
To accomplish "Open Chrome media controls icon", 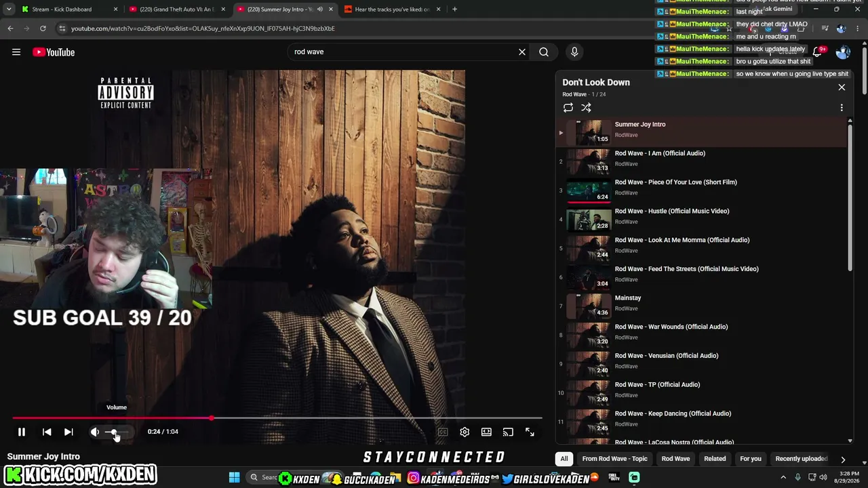I will [825, 28].
